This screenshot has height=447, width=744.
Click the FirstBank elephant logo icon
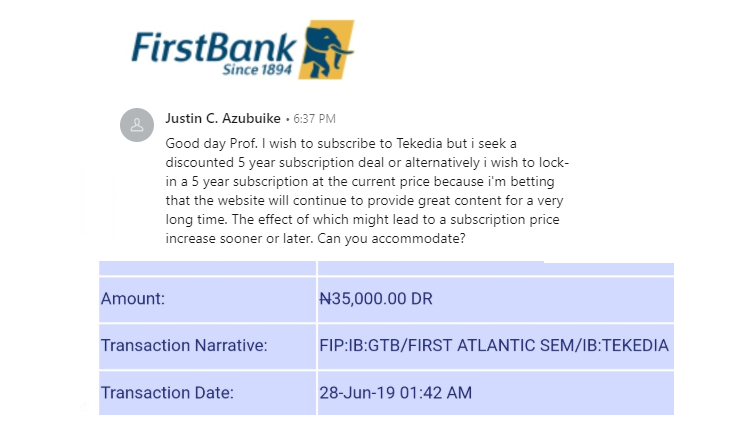326,47
